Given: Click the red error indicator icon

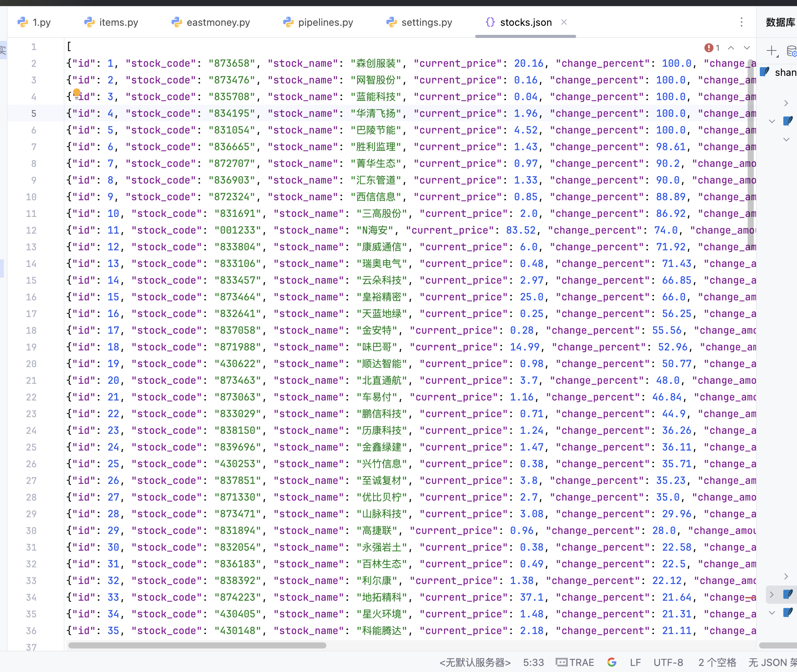Looking at the screenshot, I should tap(709, 48).
